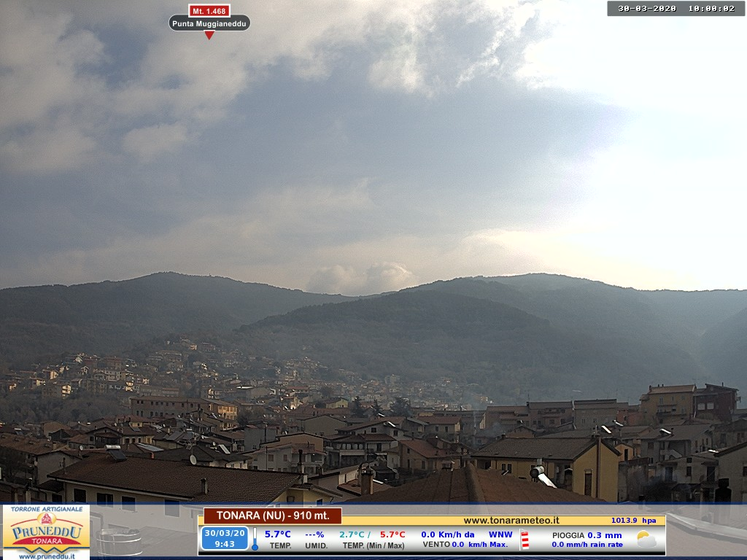
Task: Click the 2.7°C minimum temperature value
Action: (352, 534)
